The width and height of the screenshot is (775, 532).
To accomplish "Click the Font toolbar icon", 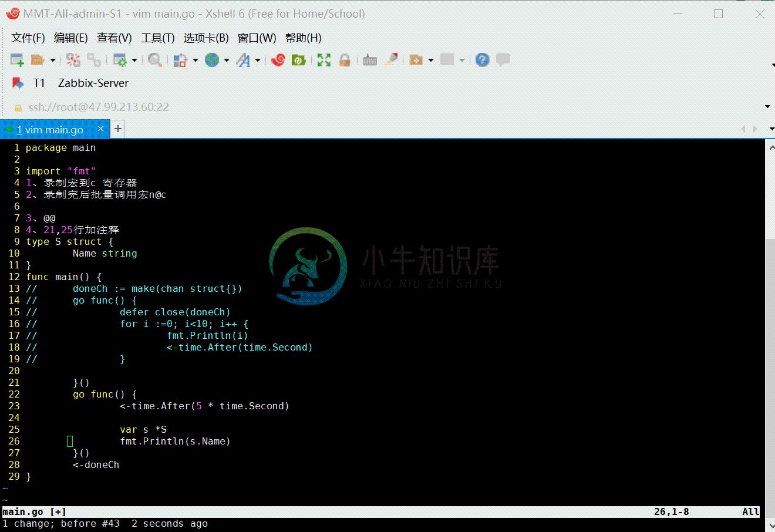I will click(243, 60).
